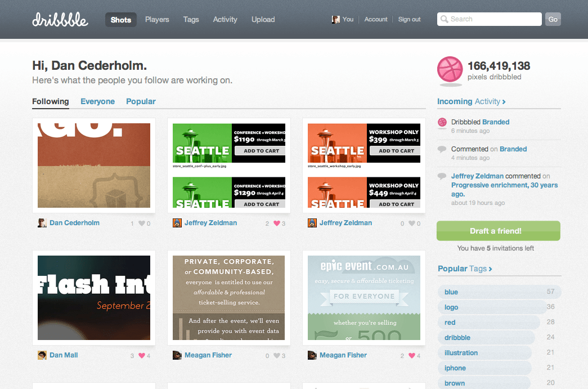
Task: Open Activity in the top navigation
Action: point(225,20)
